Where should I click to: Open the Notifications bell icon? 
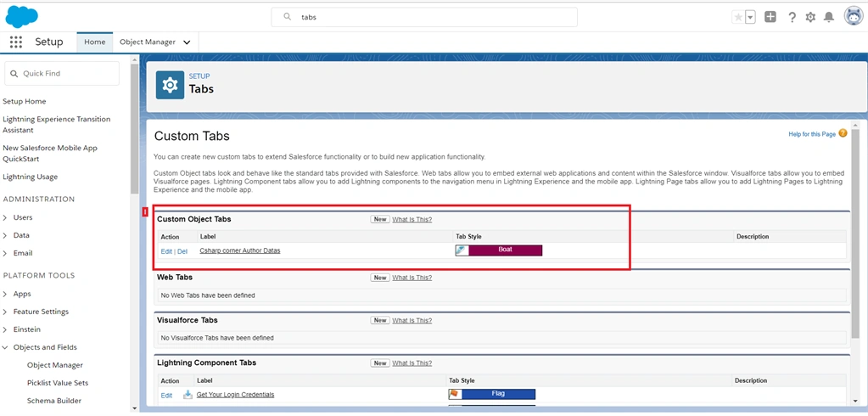pos(829,17)
